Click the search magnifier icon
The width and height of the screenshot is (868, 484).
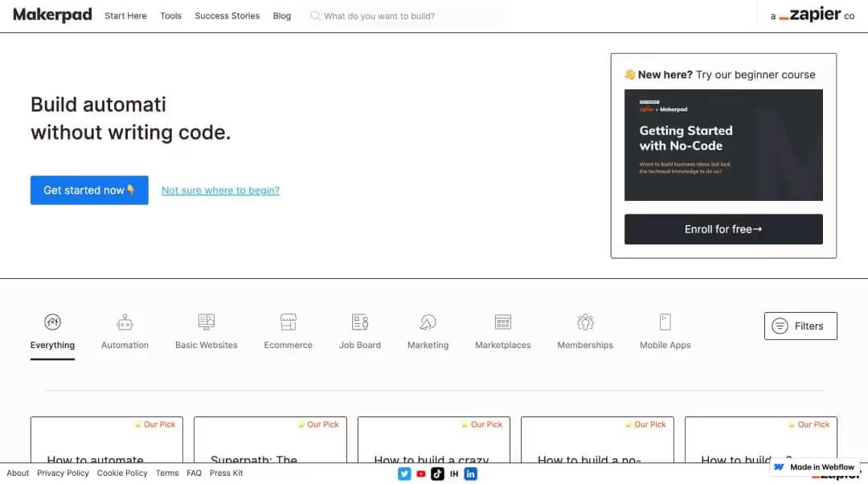pyautogui.click(x=315, y=15)
